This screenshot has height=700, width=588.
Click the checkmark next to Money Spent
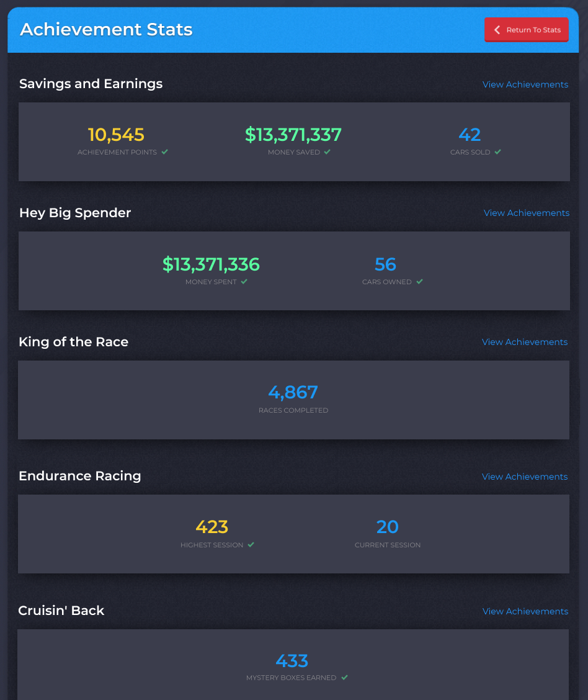(x=244, y=282)
